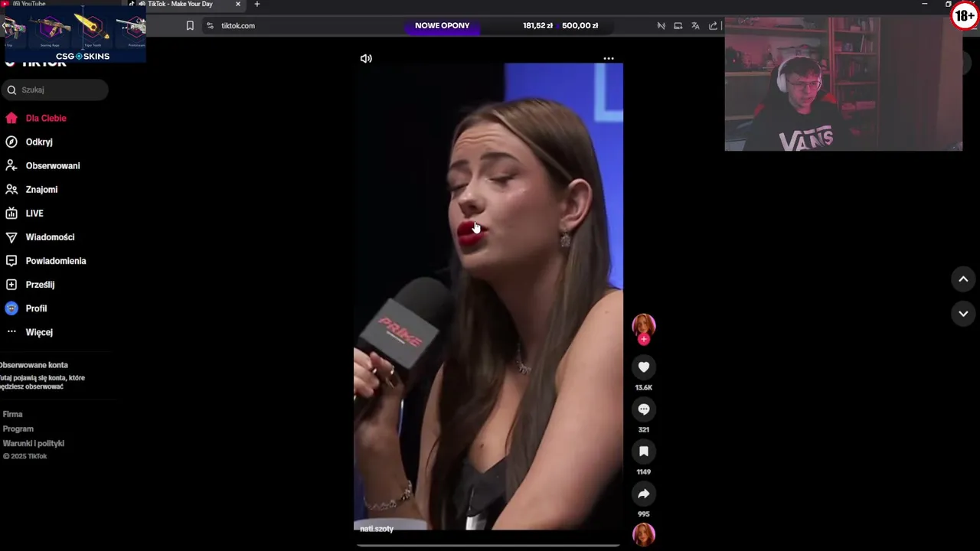The width and height of the screenshot is (980, 551).
Task: Open sound disc avatar below share
Action: coord(644,534)
